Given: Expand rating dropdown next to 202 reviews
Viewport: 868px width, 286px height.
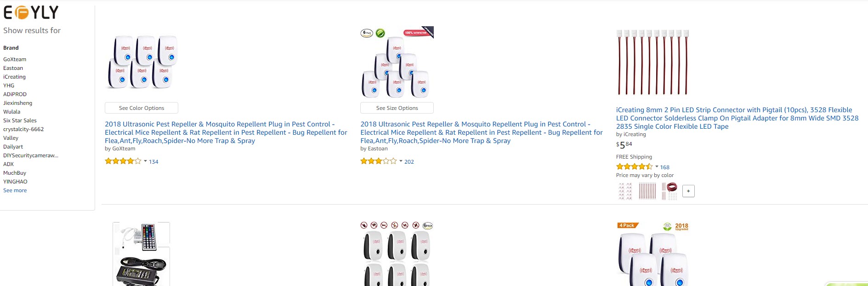Looking at the screenshot, I should point(401,161).
